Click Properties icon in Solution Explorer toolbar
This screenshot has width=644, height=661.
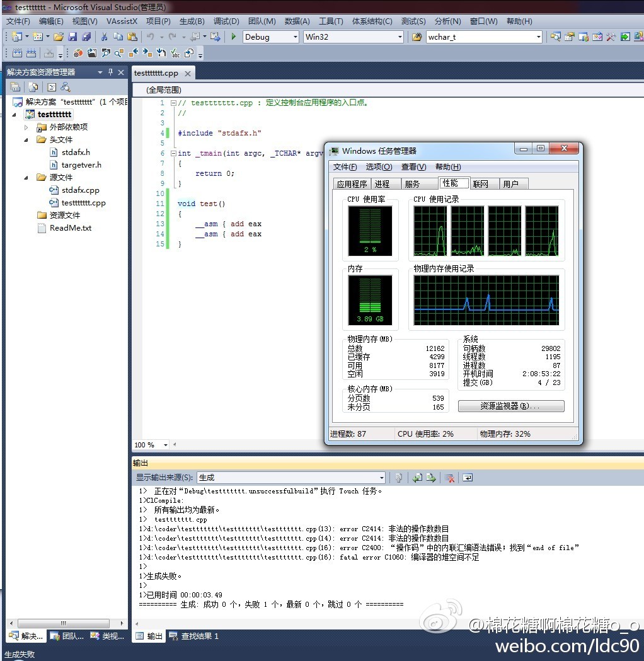(15, 87)
